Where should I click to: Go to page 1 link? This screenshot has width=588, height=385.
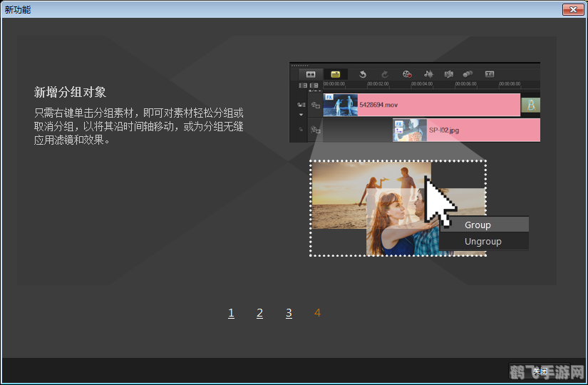tap(231, 313)
